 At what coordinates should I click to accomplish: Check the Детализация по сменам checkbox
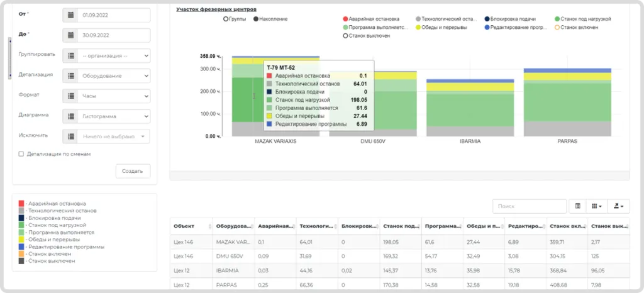pos(21,154)
